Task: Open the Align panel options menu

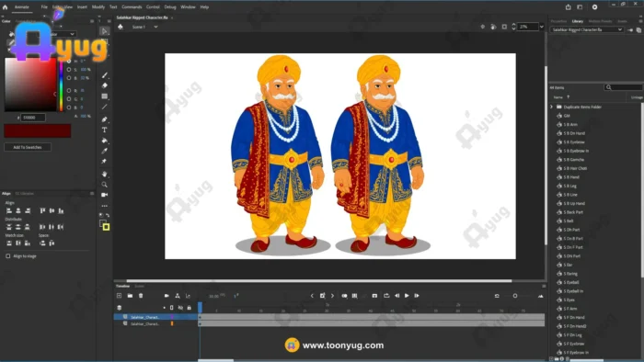Action: coord(92,194)
